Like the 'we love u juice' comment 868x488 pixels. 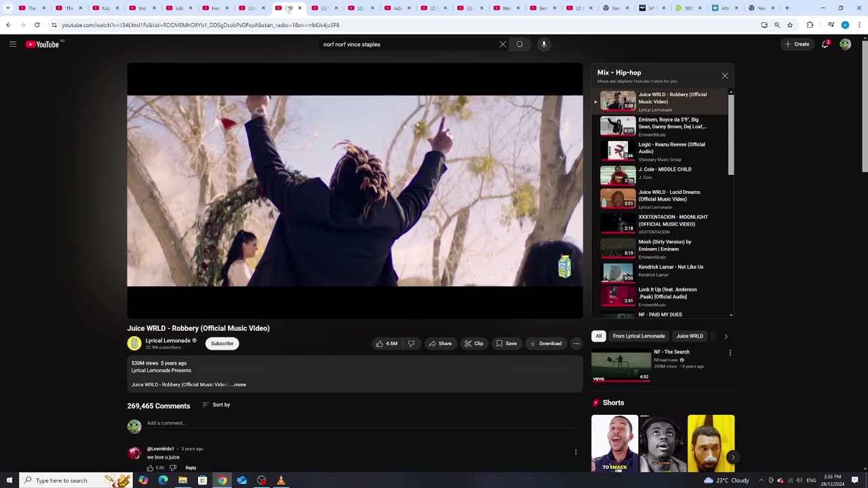pyautogui.click(x=151, y=468)
